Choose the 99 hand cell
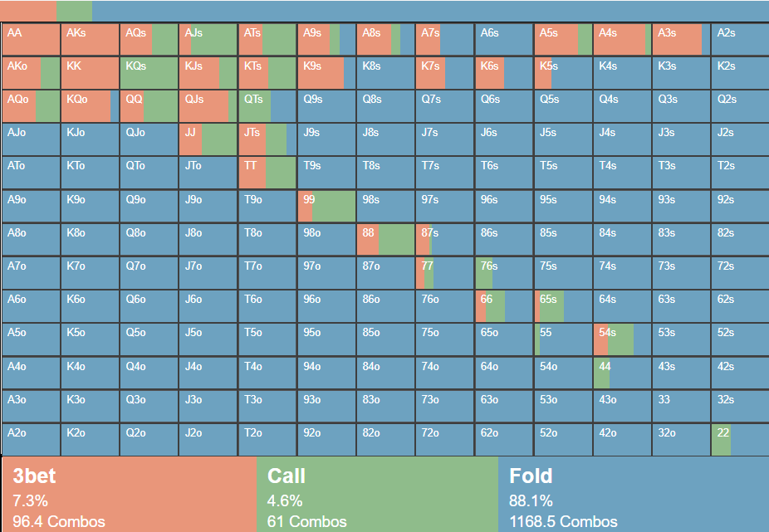 coord(326,206)
